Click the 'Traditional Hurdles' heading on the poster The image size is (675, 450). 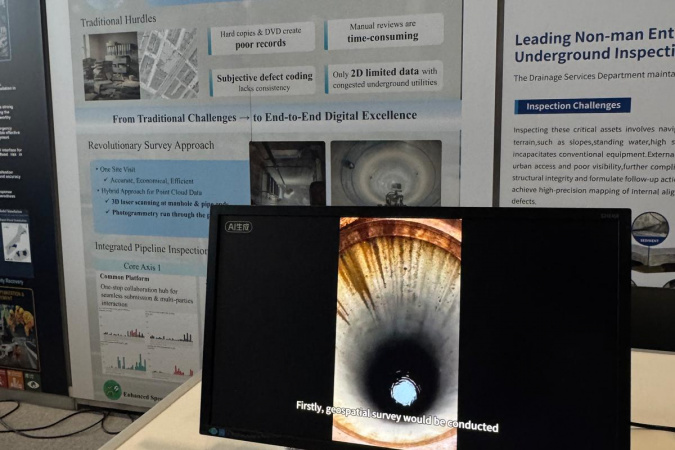(x=118, y=20)
